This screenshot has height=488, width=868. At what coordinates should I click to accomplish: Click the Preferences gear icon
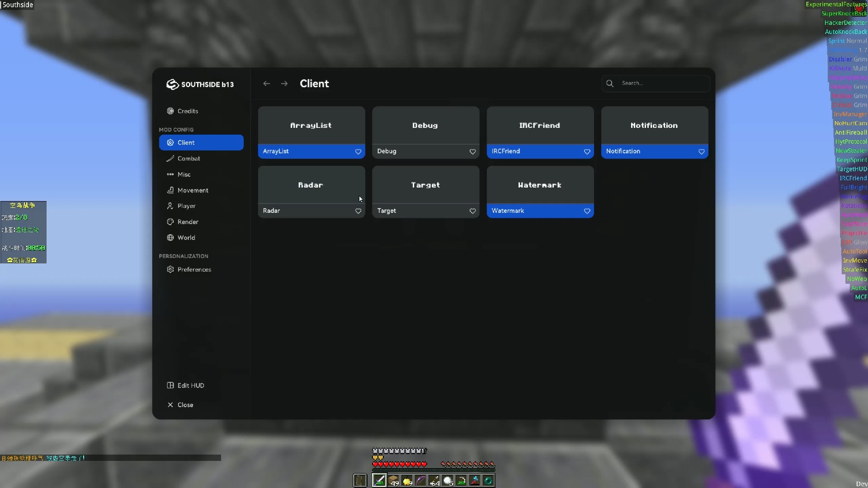(x=170, y=269)
